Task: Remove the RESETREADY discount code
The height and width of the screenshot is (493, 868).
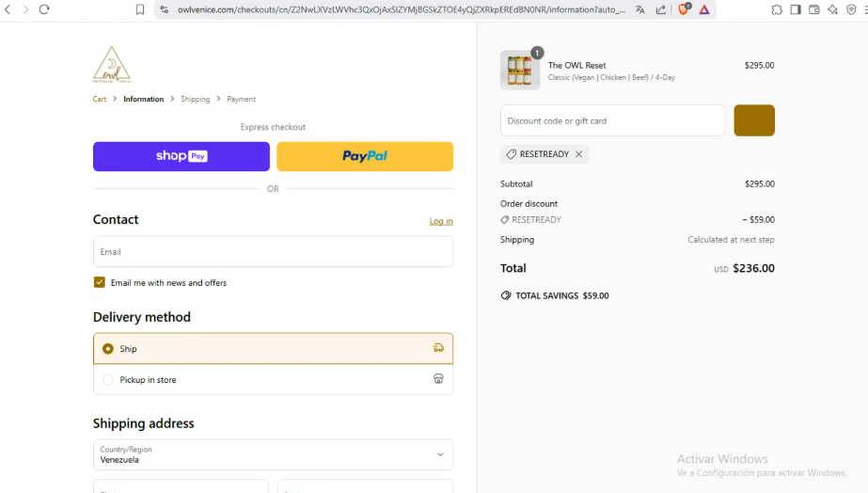Action: [x=578, y=154]
